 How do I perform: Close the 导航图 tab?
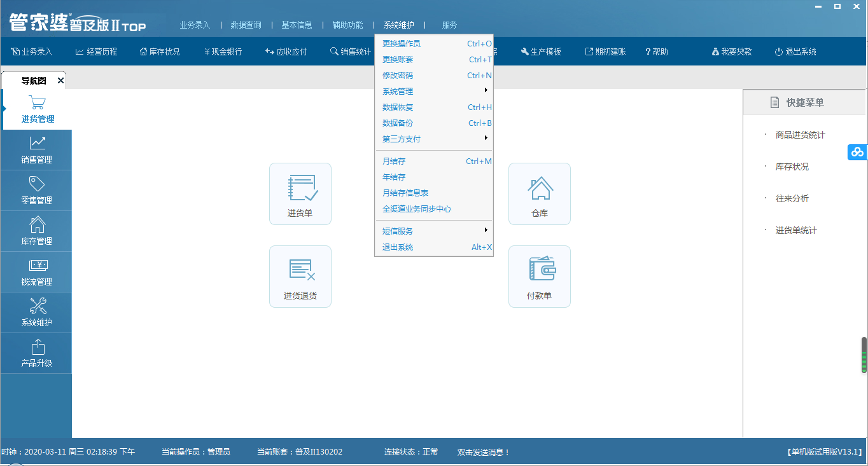pyautogui.click(x=60, y=80)
